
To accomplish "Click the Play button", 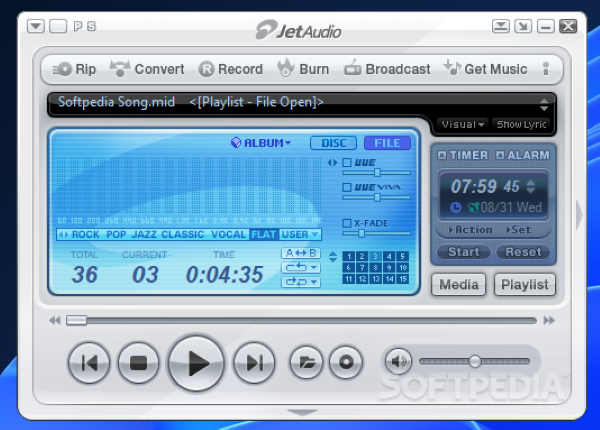I will click(198, 363).
